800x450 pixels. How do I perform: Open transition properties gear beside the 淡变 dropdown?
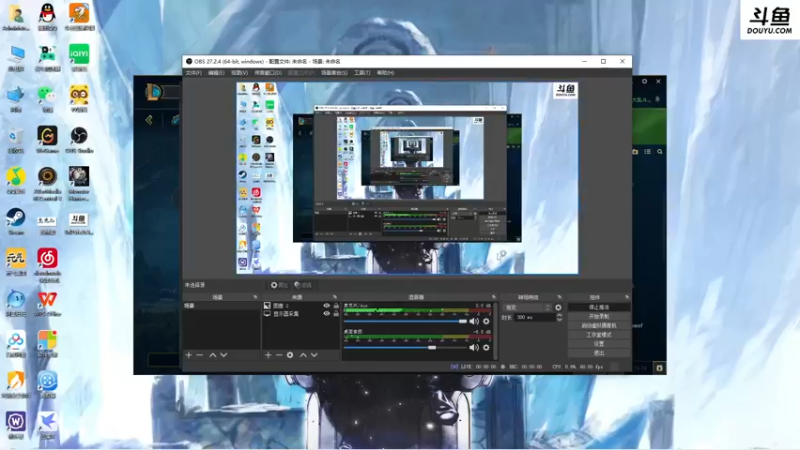point(558,308)
